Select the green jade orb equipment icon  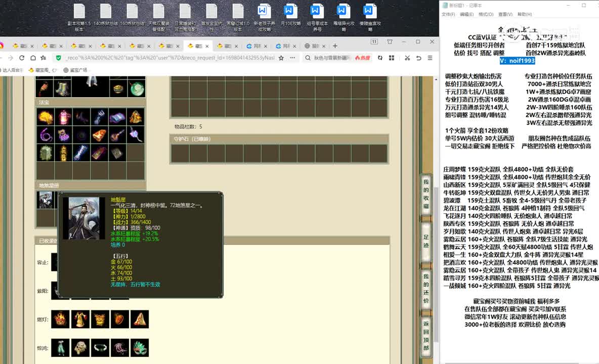pyautogui.click(x=137, y=88)
